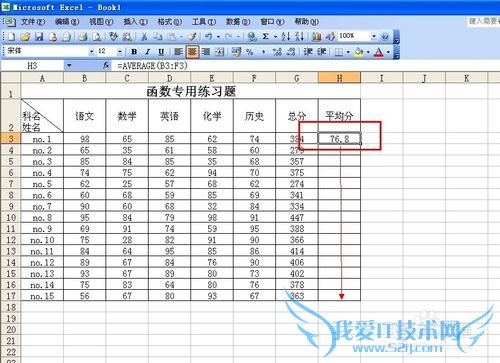Click the Decrease Indent icon
Screen dimensions: 500x363
click(308, 52)
